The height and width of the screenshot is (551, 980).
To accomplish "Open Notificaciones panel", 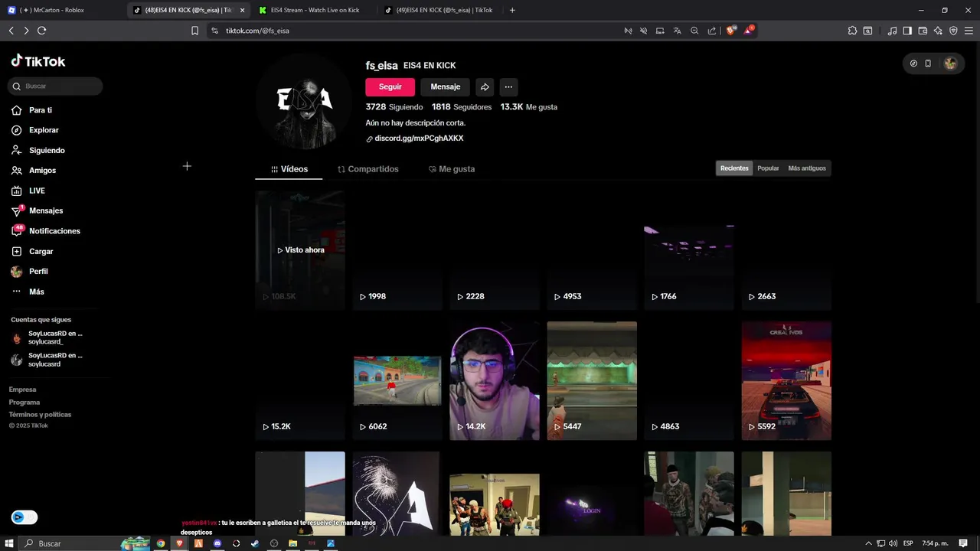I will [x=46, y=231].
